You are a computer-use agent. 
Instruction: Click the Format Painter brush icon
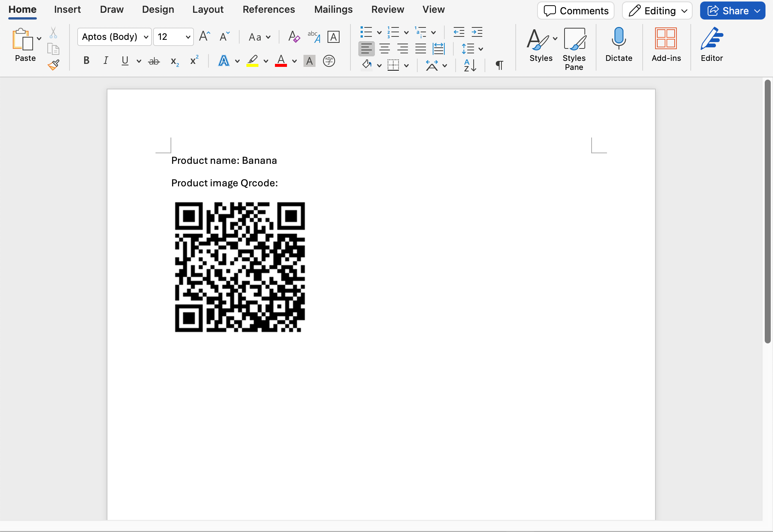tap(54, 65)
